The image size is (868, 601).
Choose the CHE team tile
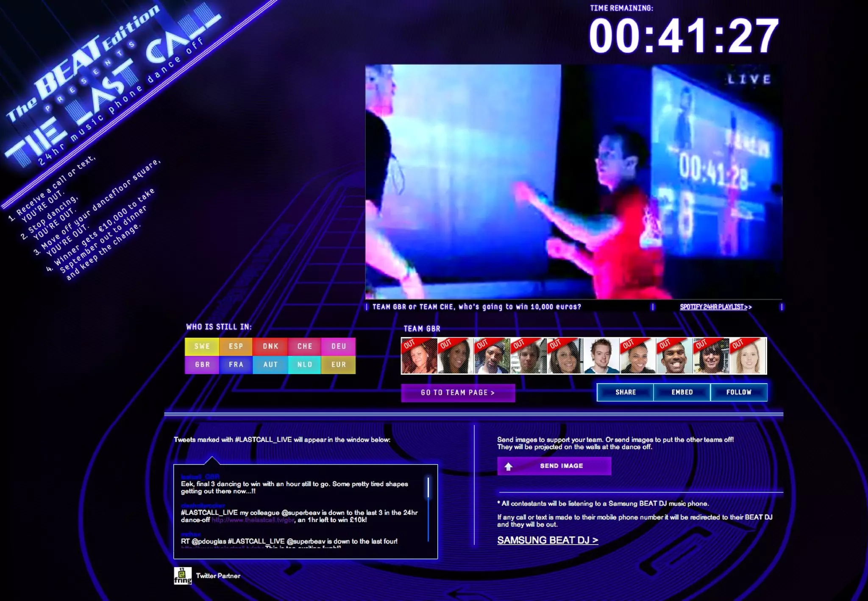point(304,346)
